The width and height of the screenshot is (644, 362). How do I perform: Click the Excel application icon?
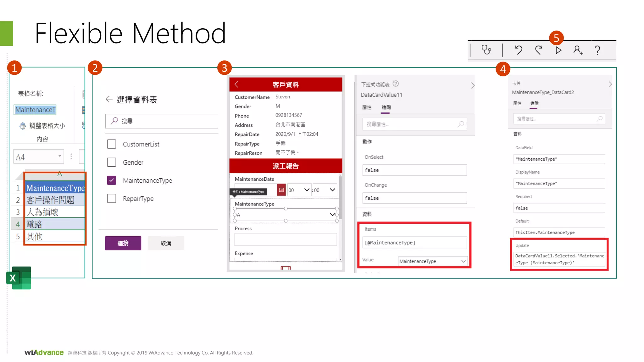pos(19,278)
